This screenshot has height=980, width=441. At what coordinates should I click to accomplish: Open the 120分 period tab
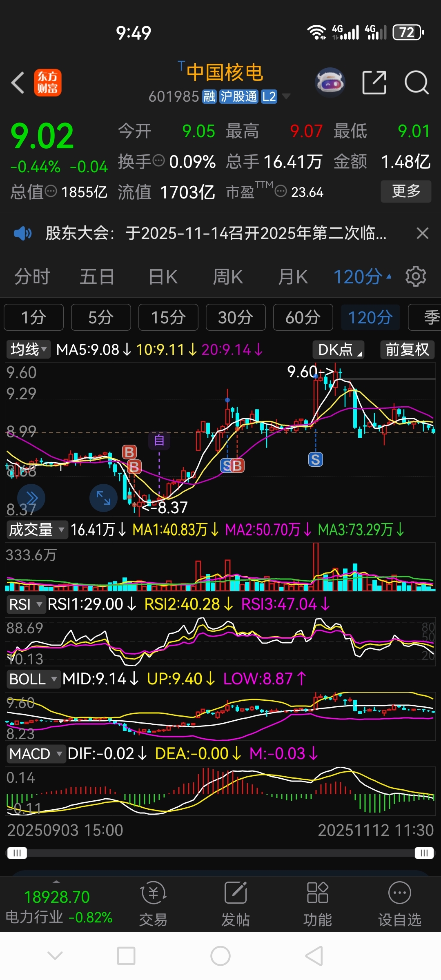pos(362,276)
